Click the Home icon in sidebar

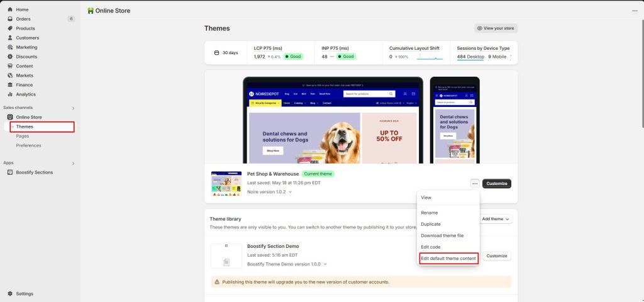point(10,9)
